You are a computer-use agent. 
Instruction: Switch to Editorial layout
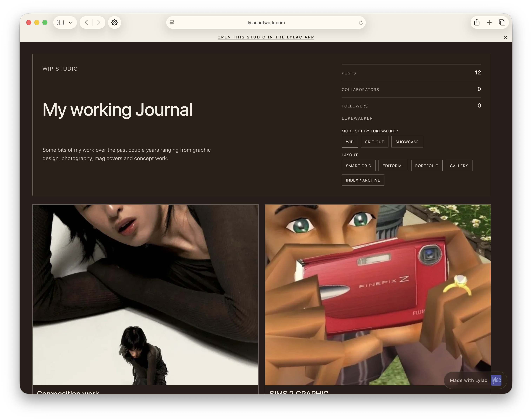pos(393,166)
